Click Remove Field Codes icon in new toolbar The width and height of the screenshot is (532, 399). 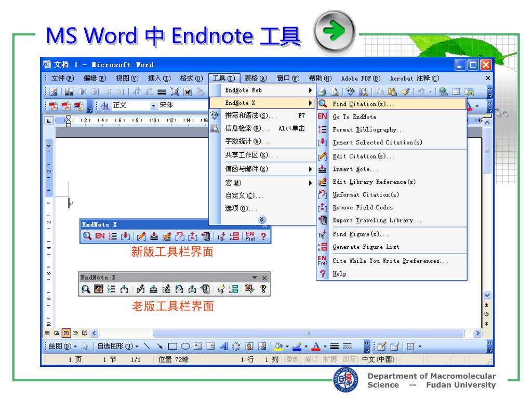point(192,236)
